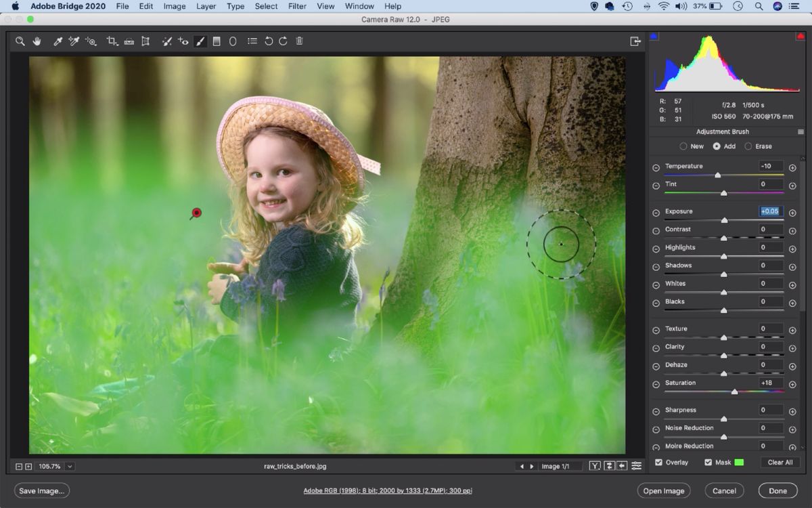Select the Crop tool
Viewport: 812px width, 508px height.
[x=112, y=41]
